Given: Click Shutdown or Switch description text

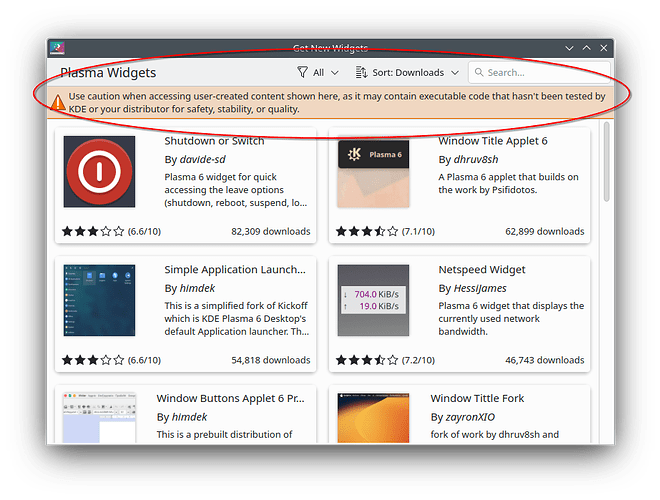Looking at the screenshot, I should [x=236, y=190].
